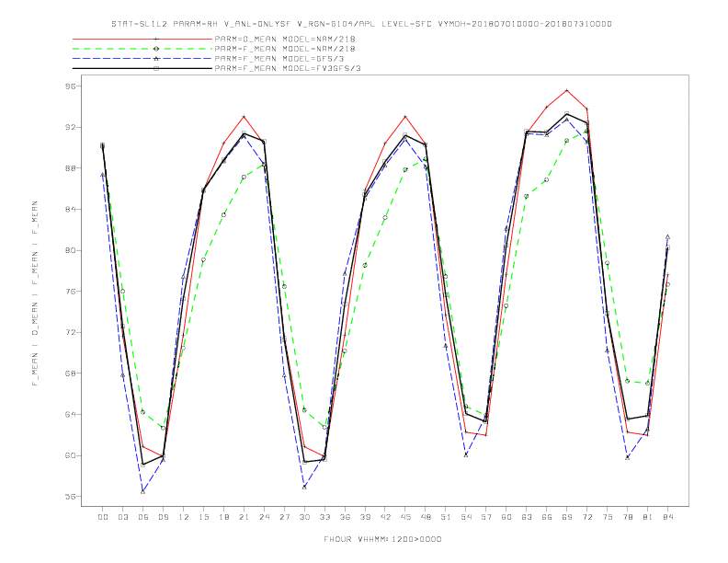Click the 72 tick on the x-axis
Image resolution: width=728 pixels, height=563 pixels.
pyautogui.click(x=587, y=517)
